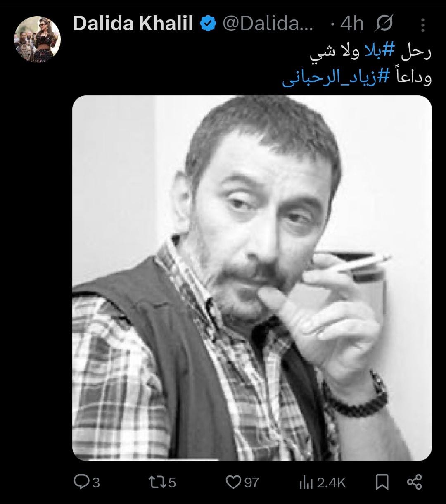Click the Dalida Khalil display name
The width and height of the screenshot is (446, 504).
(133, 24)
